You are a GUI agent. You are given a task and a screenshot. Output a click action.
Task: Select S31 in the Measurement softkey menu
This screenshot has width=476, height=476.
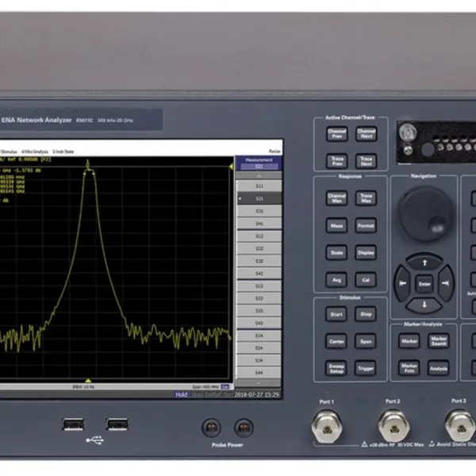coord(259,211)
